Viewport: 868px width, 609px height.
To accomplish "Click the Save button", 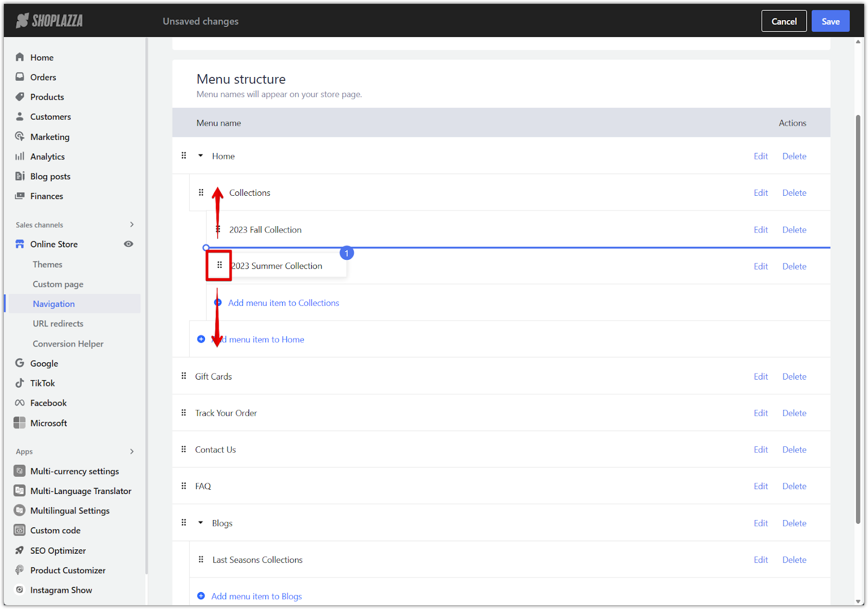I will [831, 21].
